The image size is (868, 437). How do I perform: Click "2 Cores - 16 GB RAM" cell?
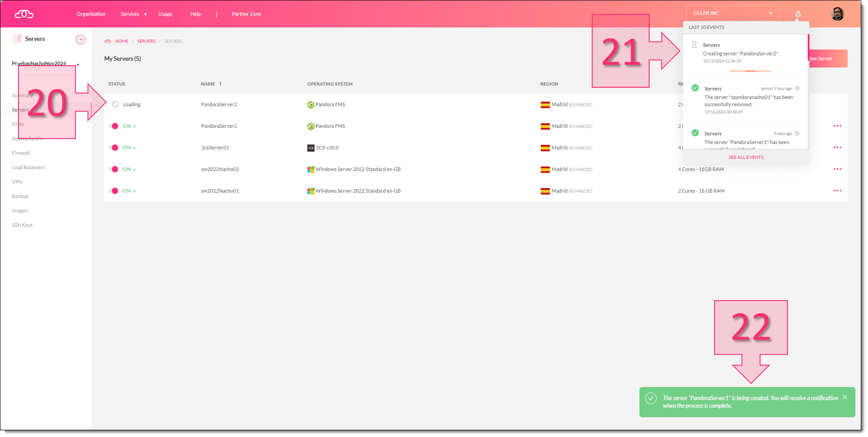pos(701,191)
